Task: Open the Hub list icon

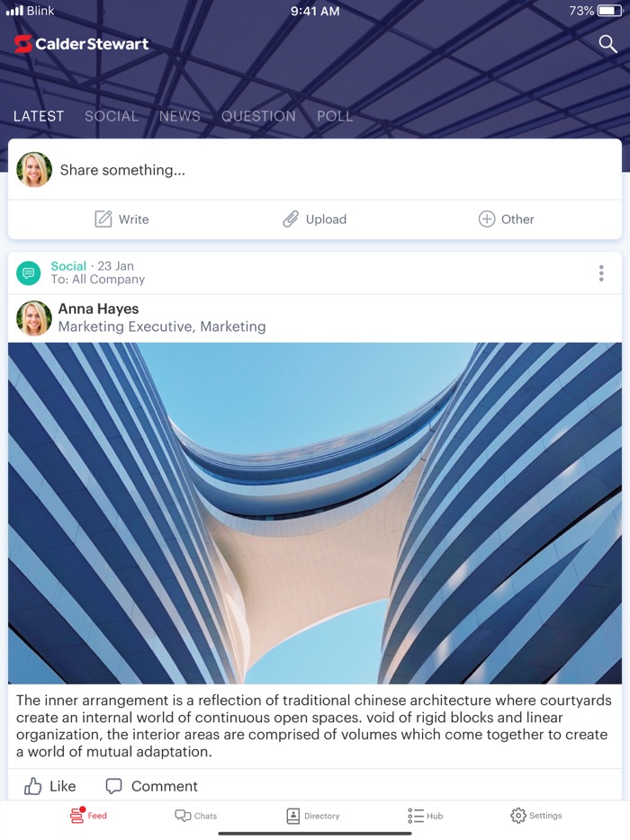Action: tap(415, 816)
